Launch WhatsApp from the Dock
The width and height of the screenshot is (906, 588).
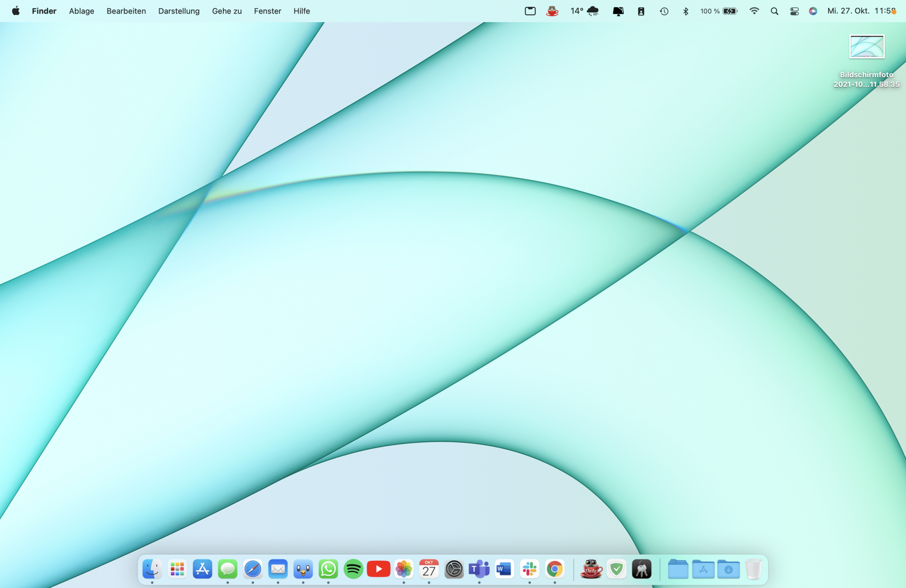328,569
